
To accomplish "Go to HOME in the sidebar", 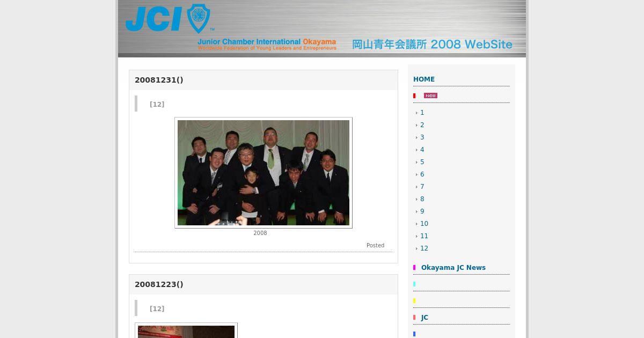I will (424, 79).
